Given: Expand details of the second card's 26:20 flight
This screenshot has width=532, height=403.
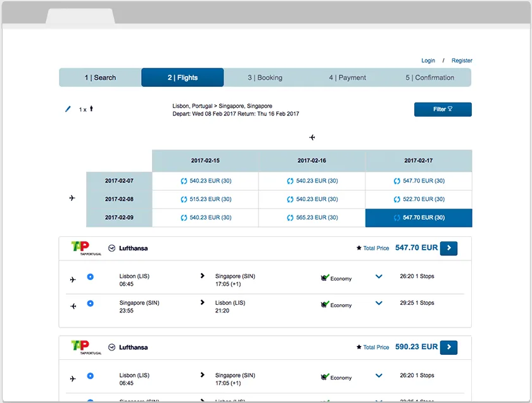Looking at the screenshot, I should click(379, 376).
